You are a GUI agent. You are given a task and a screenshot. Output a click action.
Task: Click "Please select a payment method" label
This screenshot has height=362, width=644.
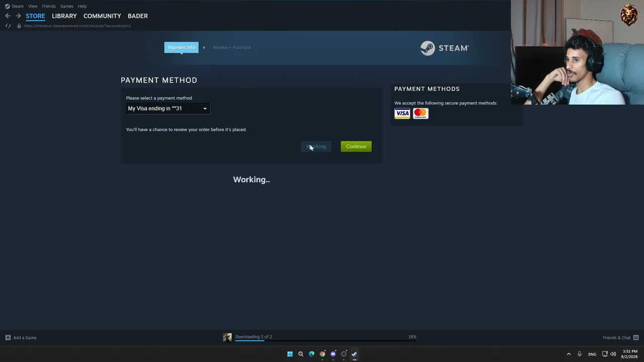tap(159, 98)
